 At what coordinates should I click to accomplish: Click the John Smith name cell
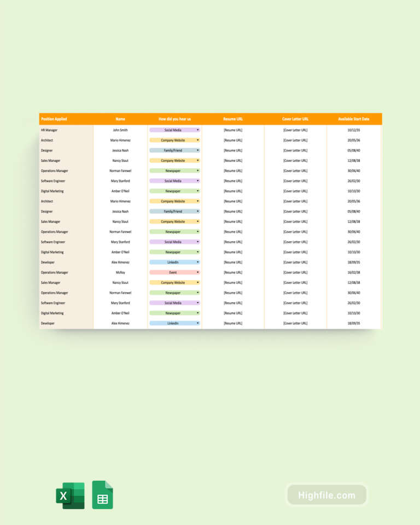[x=120, y=130]
